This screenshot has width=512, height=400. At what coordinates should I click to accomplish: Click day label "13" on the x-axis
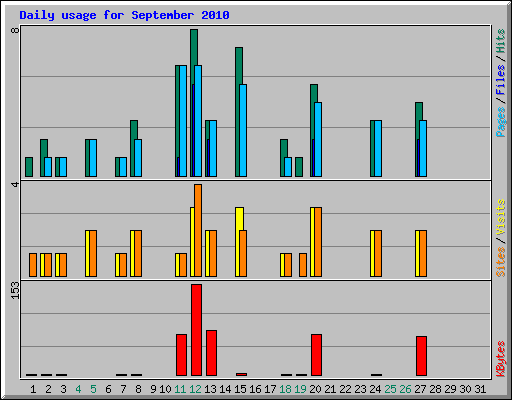click(210, 389)
